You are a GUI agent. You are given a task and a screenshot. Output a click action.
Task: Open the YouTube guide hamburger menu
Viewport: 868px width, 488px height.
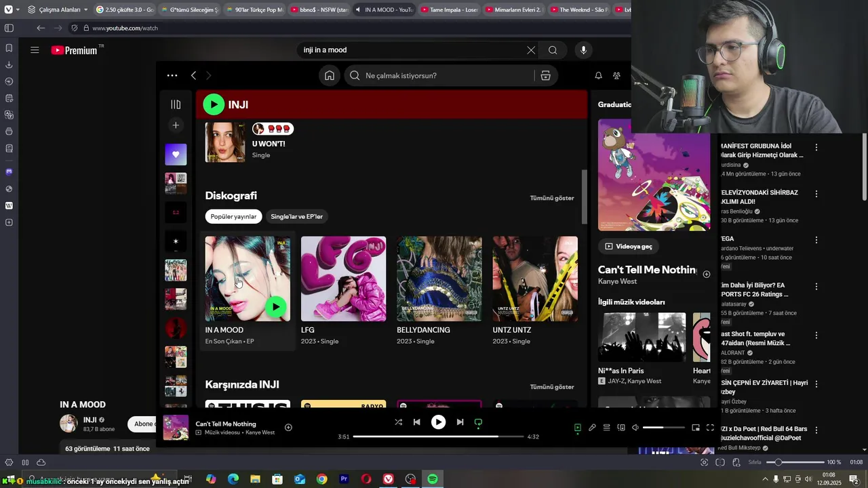(x=35, y=50)
